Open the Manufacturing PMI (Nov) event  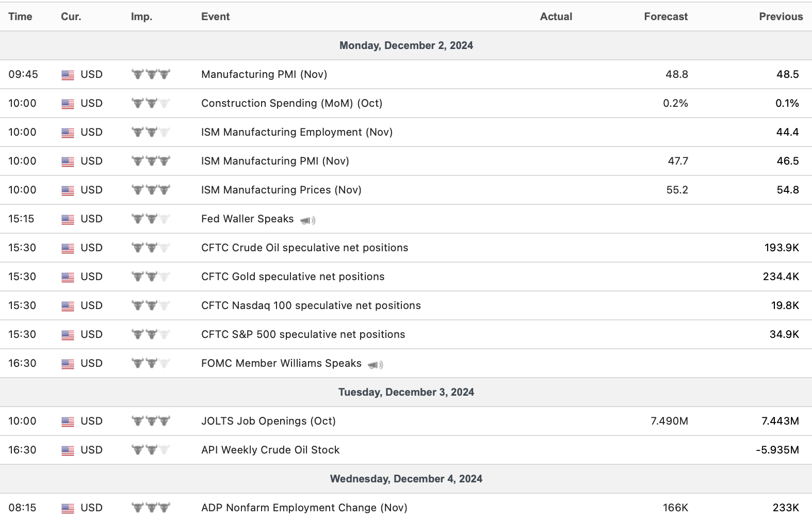(x=264, y=74)
